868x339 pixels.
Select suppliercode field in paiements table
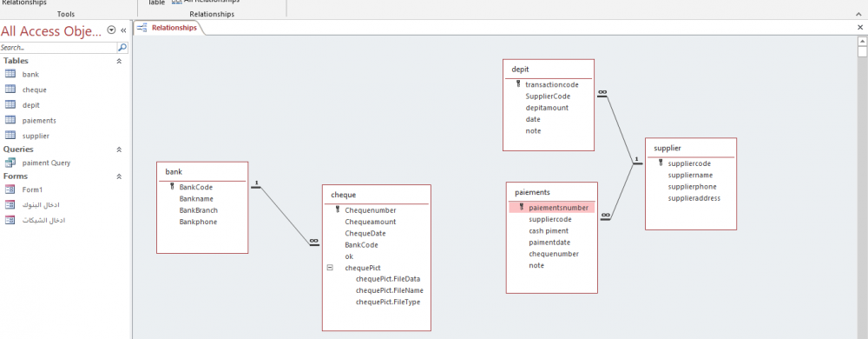[x=549, y=219]
